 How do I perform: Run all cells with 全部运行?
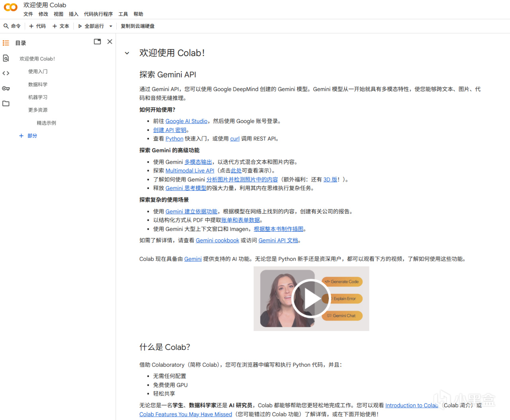pos(91,26)
